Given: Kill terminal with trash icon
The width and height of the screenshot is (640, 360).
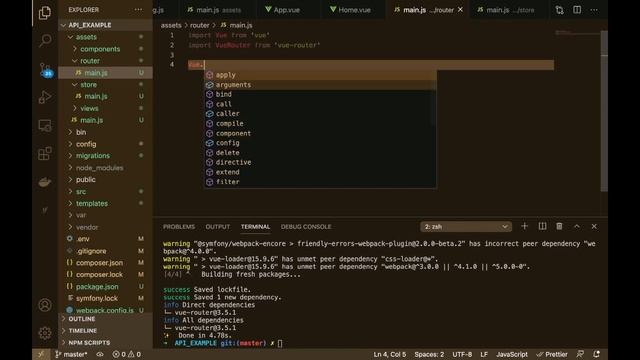Looking at the screenshot, I should pos(559,226).
